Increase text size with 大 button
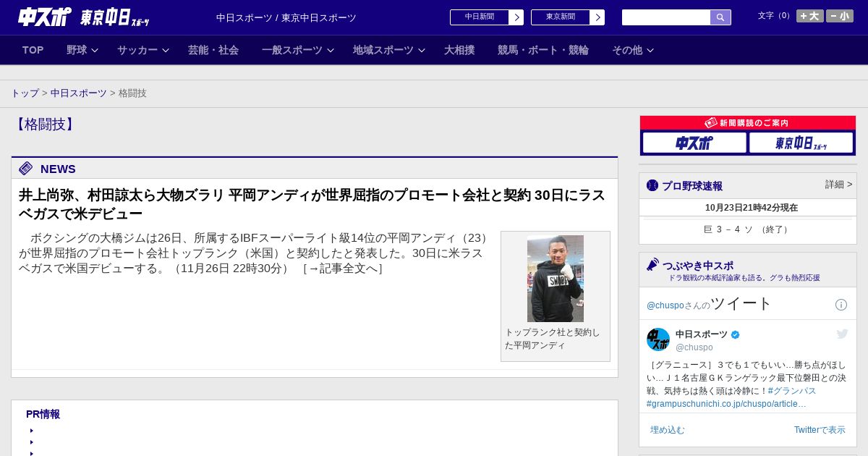The image size is (868, 456). click(x=810, y=16)
